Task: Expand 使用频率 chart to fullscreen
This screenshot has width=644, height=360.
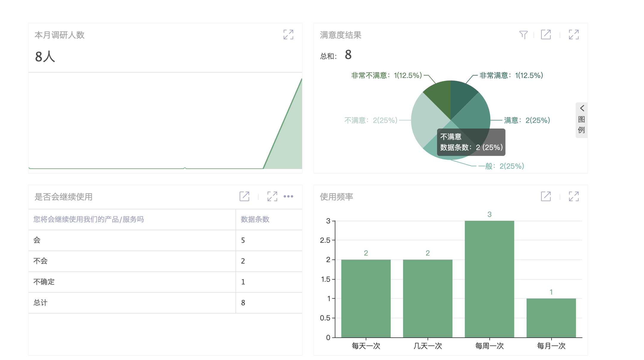Action: [x=574, y=196]
